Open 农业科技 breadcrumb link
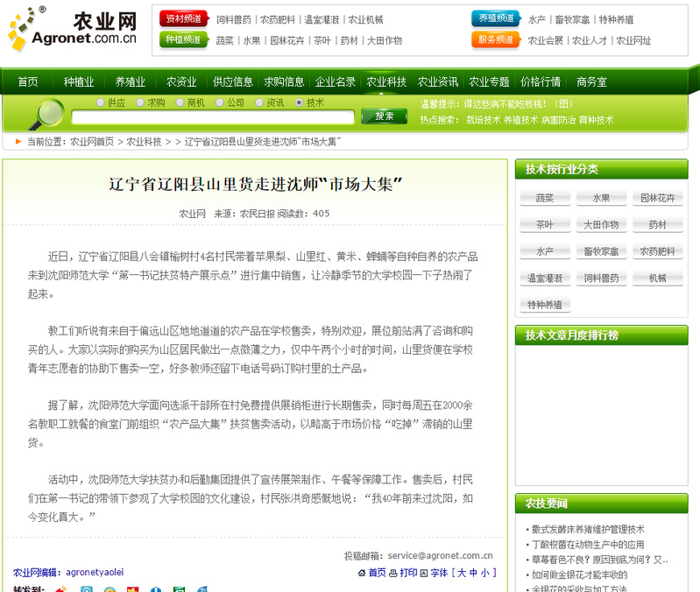The height and width of the screenshot is (592, 700). [144, 142]
